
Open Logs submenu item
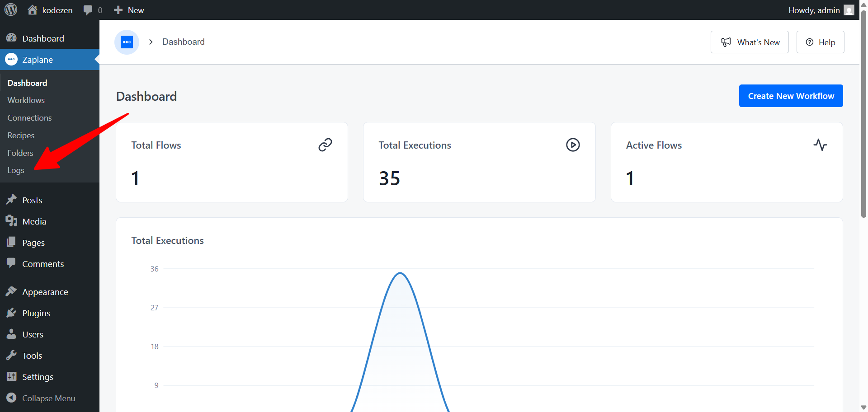coord(16,170)
